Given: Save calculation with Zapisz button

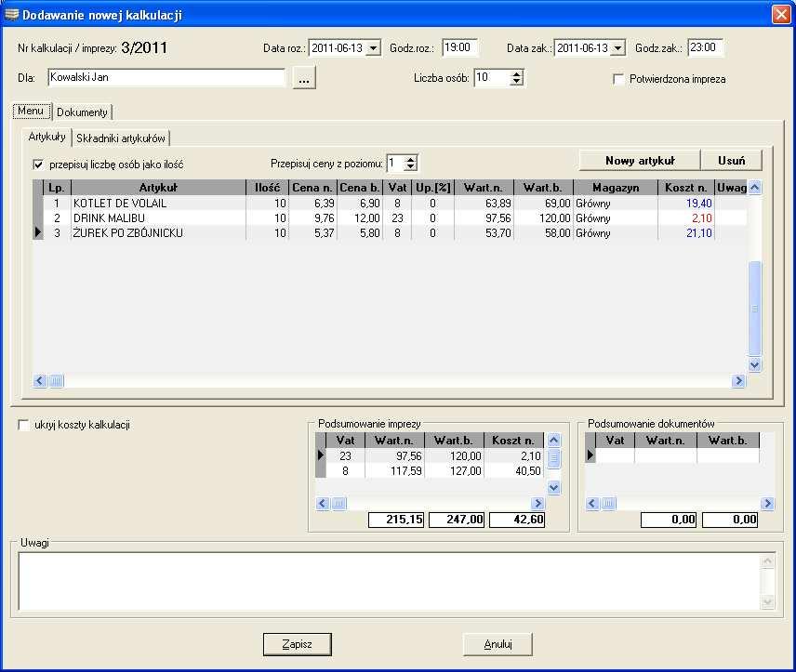Looking at the screenshot, I should 298,645.
